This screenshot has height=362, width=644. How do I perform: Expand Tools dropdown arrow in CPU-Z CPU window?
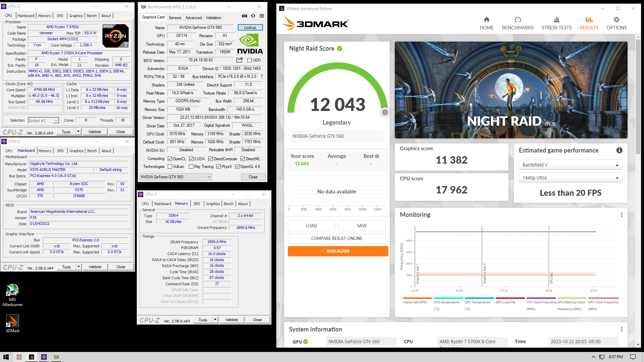coord(78,132)
